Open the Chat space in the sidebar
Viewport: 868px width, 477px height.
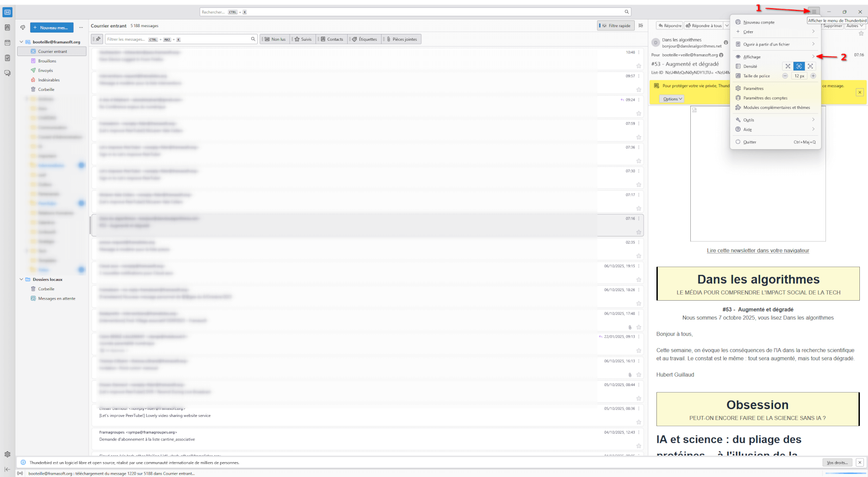point(7,73)
